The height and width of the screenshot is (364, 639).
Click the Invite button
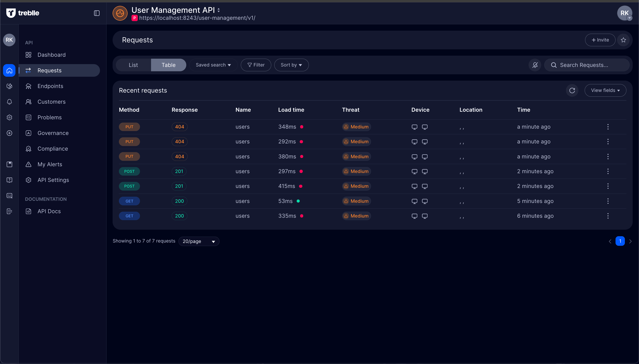pyautogui.click(x=600, y=40)
